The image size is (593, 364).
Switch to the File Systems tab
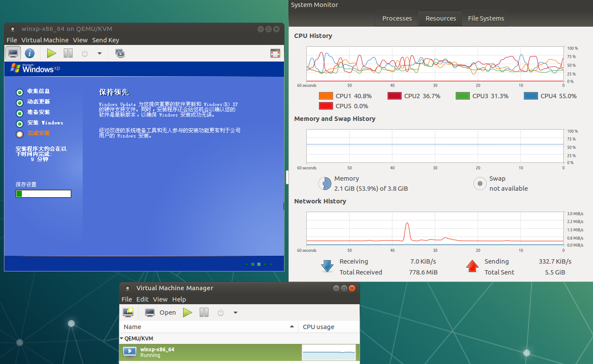(x=485, y=18)
